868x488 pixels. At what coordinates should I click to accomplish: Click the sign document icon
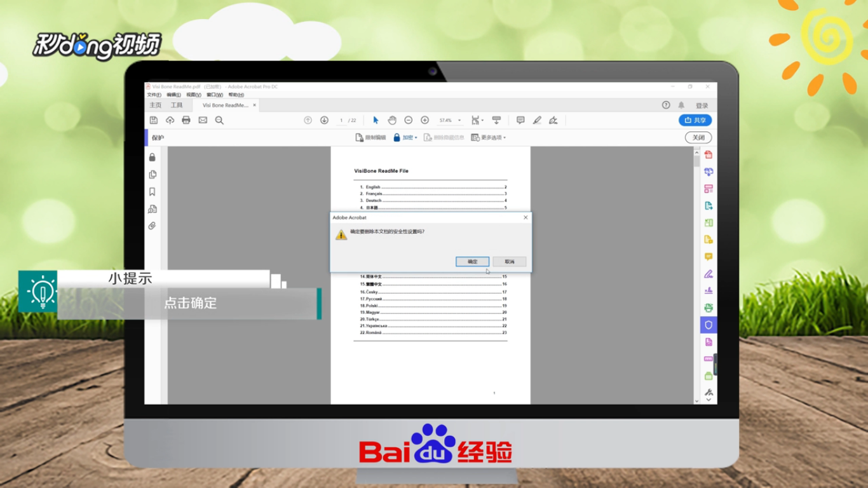[x=553, y=120]
